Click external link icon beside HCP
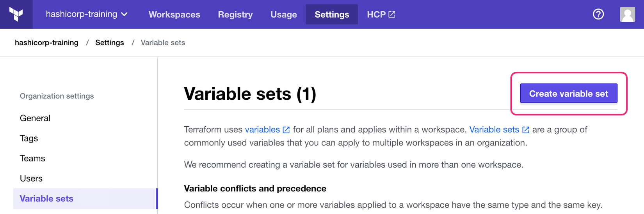The height and width of the screenshot is (214, 644). pyautogui.click(x=392, y=14)
